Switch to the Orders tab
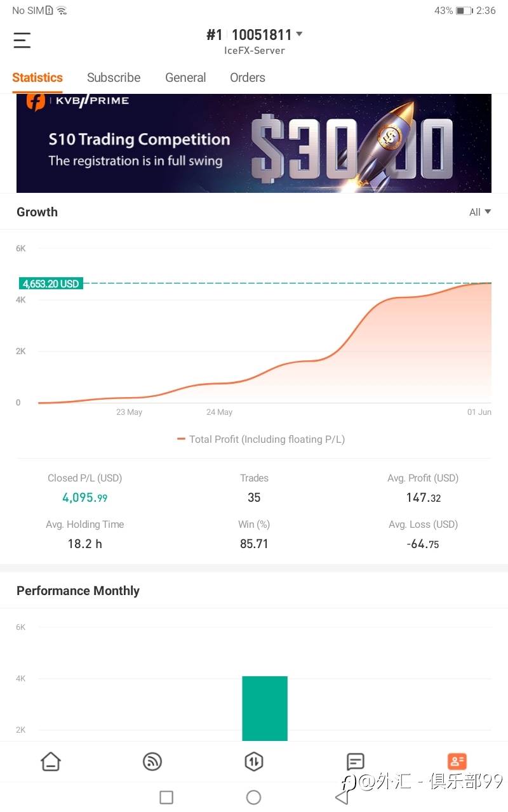 (248, 77)
